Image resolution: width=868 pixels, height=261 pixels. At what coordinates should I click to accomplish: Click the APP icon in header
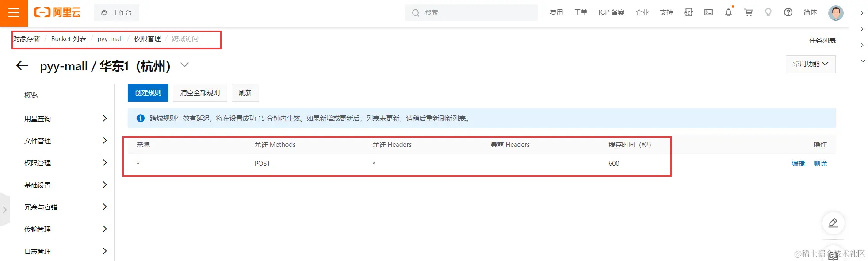[688, 12]
